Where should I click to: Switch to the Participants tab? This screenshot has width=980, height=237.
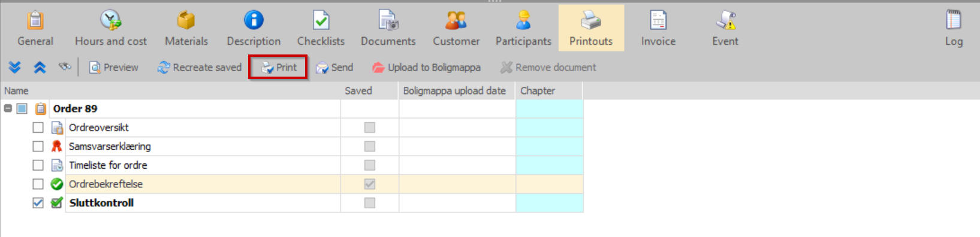[523, 28]
